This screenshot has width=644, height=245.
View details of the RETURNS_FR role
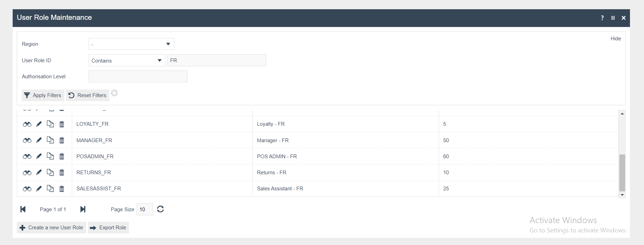pyautogui.click(x=27, y=173)
